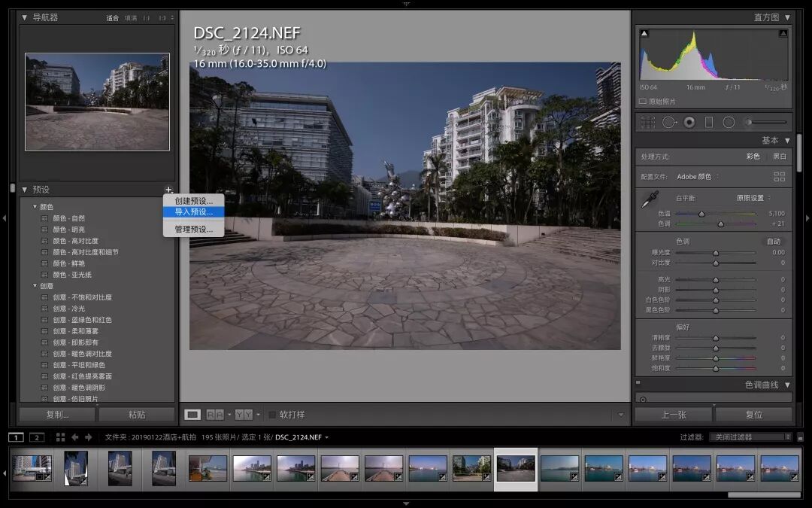Image resolution: width=812 pixels, height=508 pixels.
Task: Collapse the 导航器 panel triangle
Action: [x=24, y=17]
